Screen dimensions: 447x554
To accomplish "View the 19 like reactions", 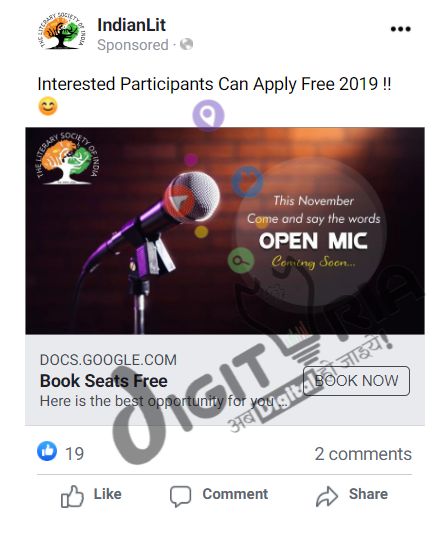I will 60,452.
